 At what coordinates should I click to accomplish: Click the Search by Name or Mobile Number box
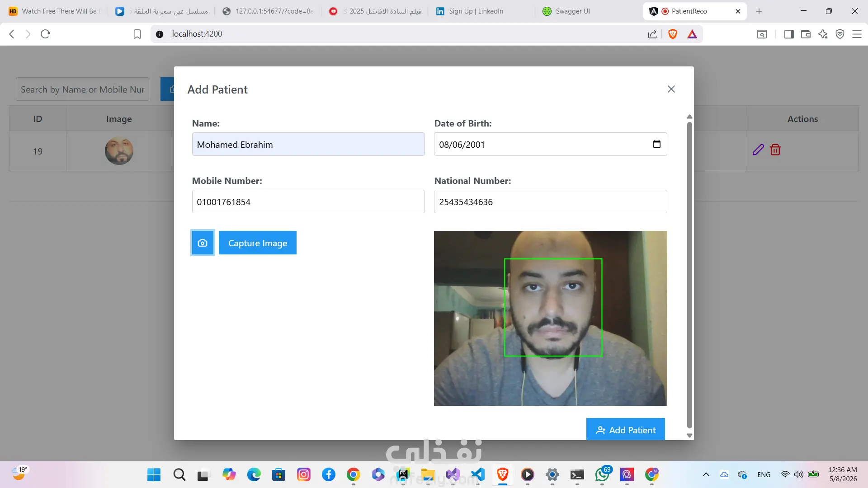point(82,89)
